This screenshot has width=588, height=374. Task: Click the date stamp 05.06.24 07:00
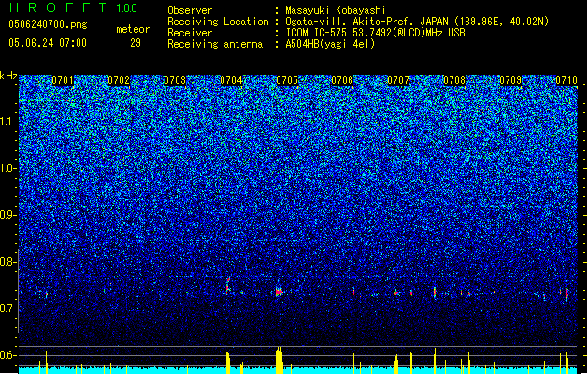[x=48, y=43]
